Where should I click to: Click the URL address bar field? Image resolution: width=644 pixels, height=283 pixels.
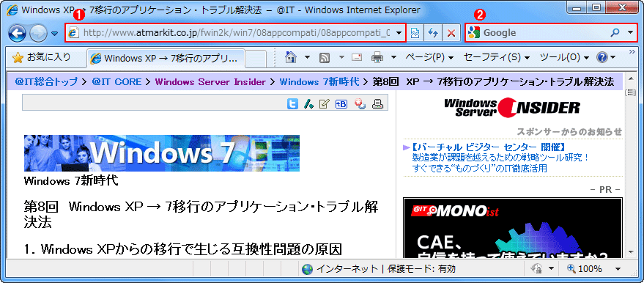pos(235,33)
